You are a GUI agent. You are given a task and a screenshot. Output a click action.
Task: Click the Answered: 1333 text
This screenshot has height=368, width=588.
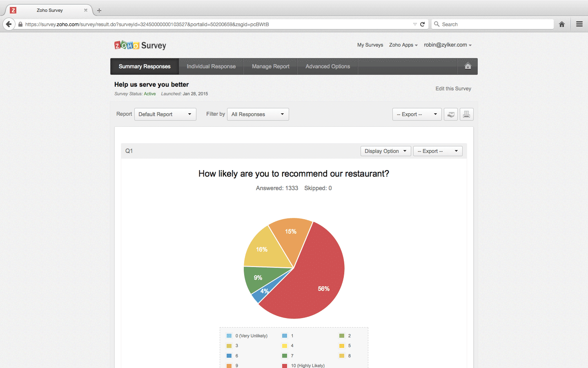point(277,188)
